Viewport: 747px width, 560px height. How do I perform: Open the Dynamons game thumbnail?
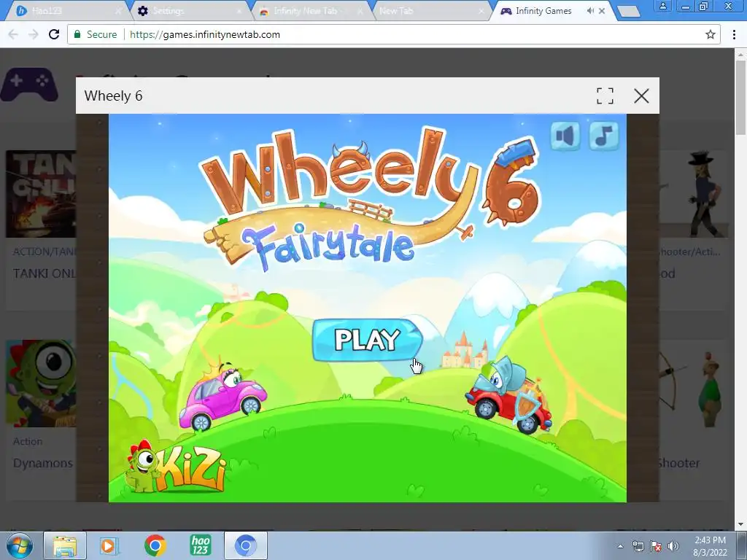41,384
